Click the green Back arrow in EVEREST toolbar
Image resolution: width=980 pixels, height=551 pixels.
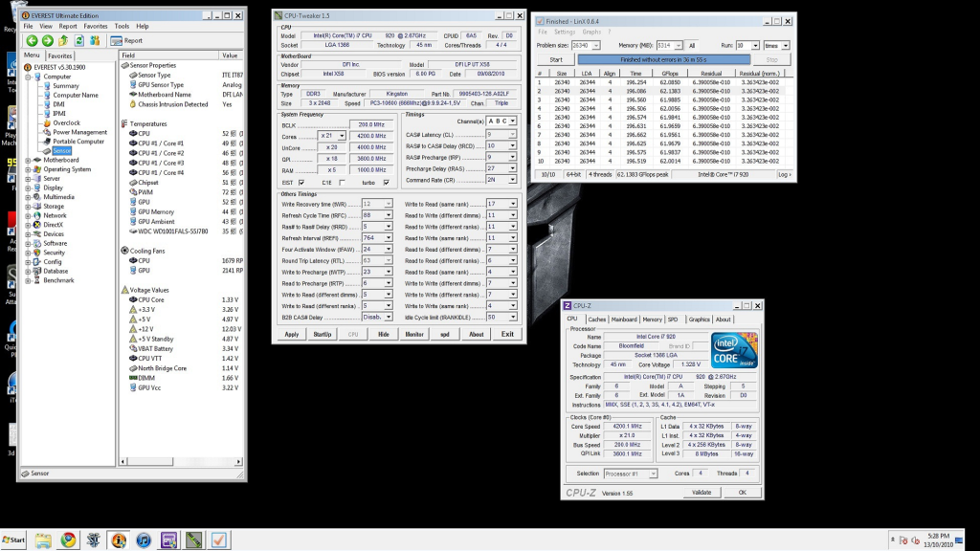[33, 41]
